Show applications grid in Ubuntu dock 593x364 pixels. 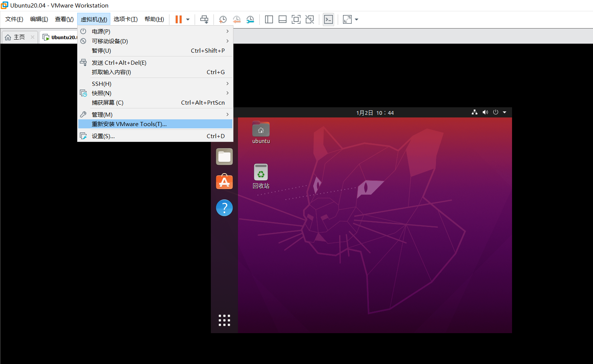(224, 320)
